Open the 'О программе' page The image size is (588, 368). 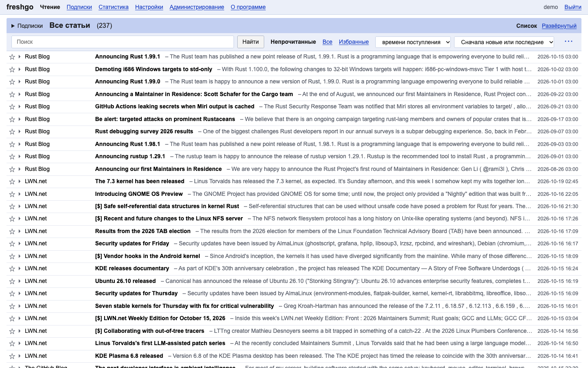248,7
